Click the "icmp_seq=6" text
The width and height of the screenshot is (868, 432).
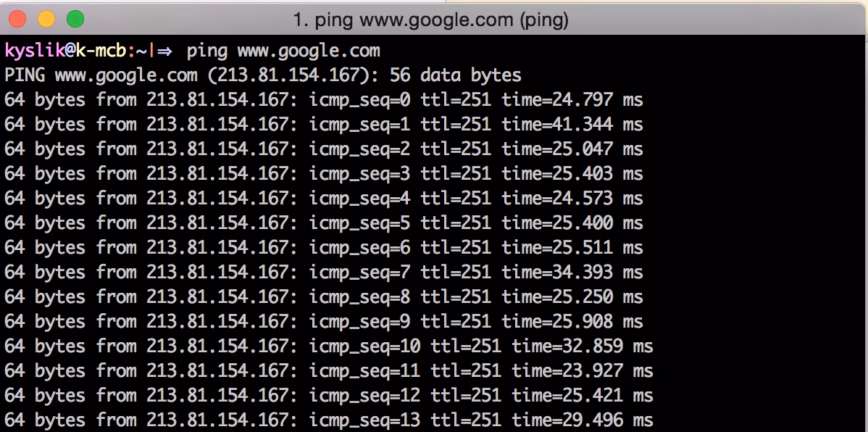click(359, 248)
